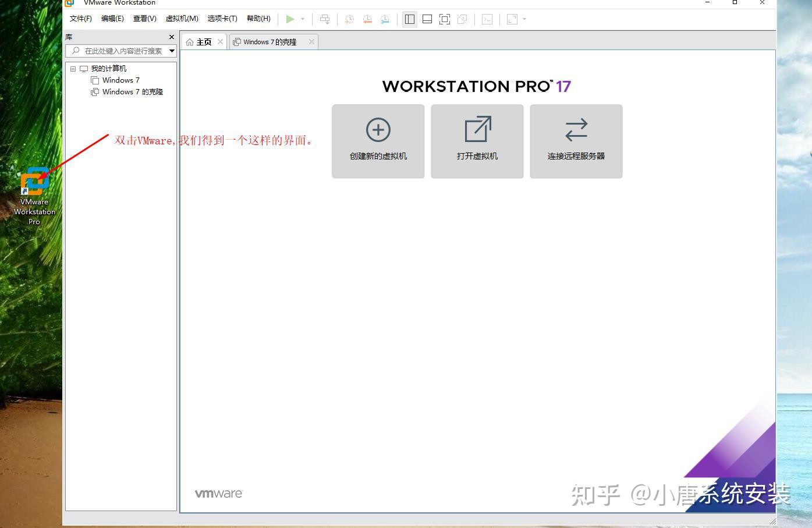
Task: Toggle the library sidebar view icon
Action: pos(410,19)
